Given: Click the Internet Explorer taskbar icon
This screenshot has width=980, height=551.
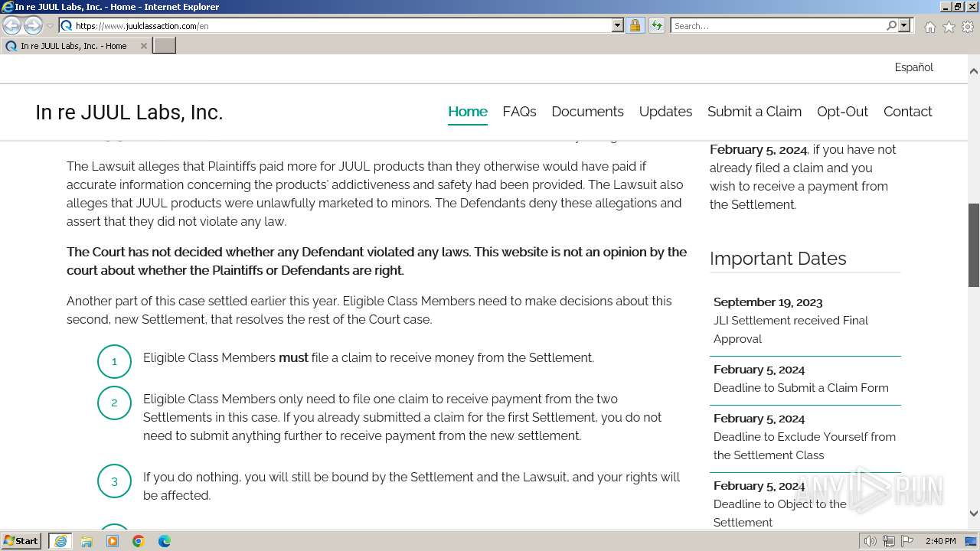Looking at the screenshot, I should (60, 541).
